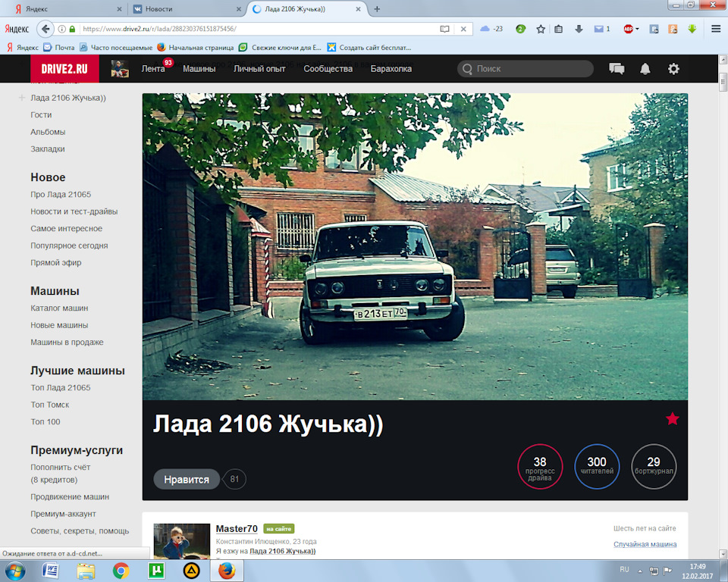Open the bookmarks list toolbar icon
Screen dimensions: 728x582
[559, 29]
